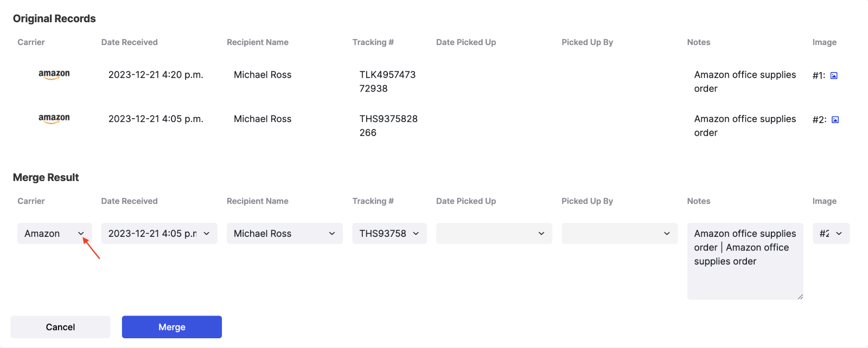The width and height of the screenshot is (868, 348).
Task: Open the Carrier dropdown showing Amazon
Action: pyautogui.click(x=55, y=234)
